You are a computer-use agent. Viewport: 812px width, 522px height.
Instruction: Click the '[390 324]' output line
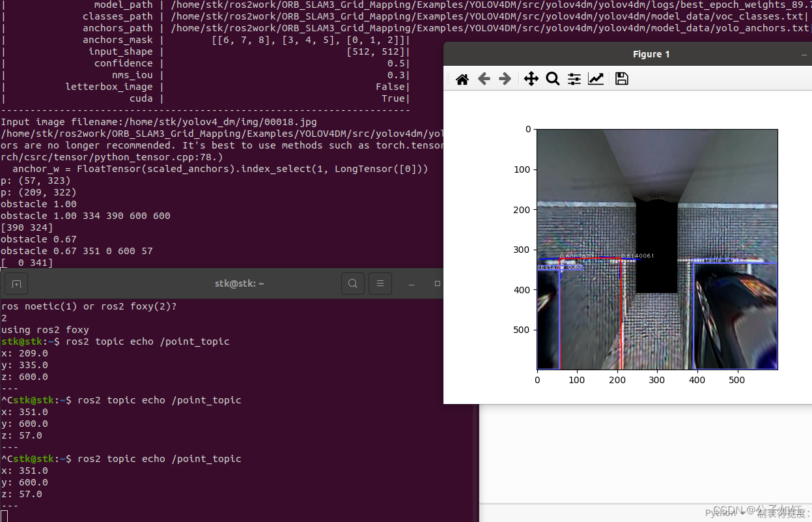click(x=27, y=227)
